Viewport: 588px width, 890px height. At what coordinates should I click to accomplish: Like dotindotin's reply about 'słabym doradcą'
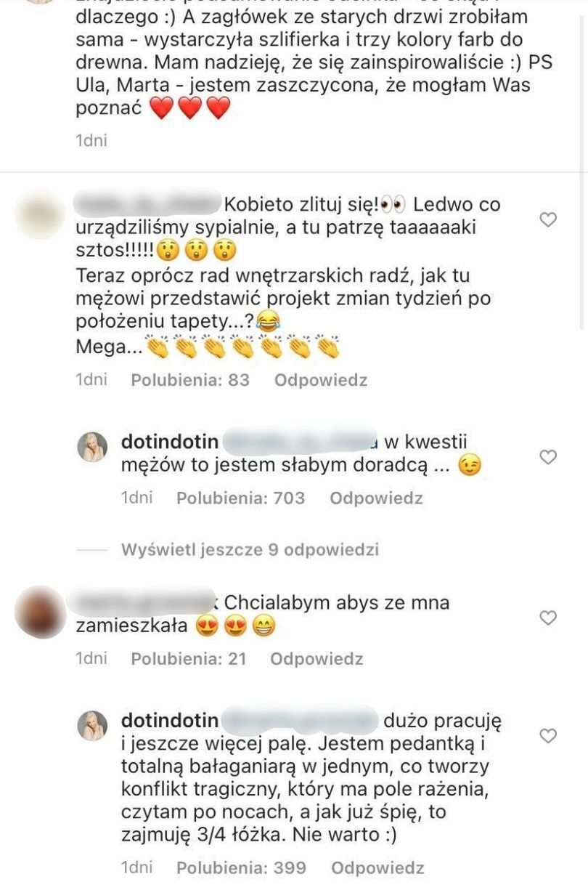pyautogui.click(x=548, y=457)
